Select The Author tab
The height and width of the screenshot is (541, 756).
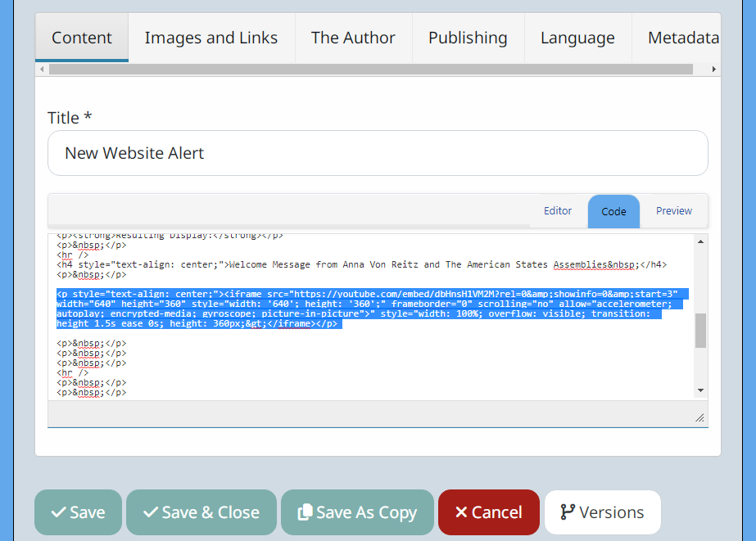[353, 38]
